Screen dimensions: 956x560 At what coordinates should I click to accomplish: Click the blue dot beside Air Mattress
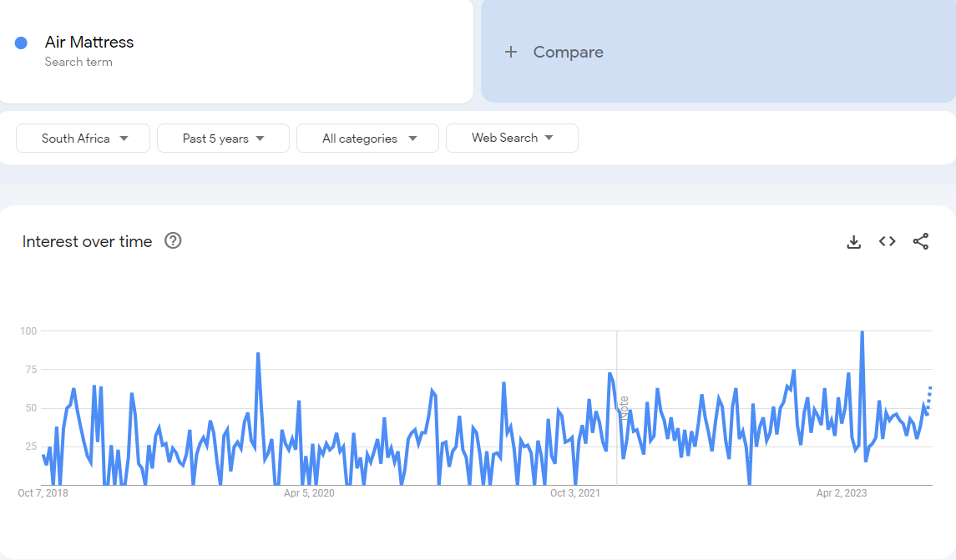click(21, 43)
